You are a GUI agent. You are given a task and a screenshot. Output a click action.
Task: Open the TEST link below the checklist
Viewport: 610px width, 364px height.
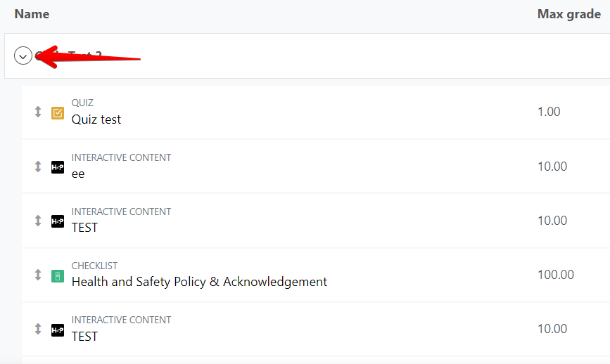click(x=84, y=337)
